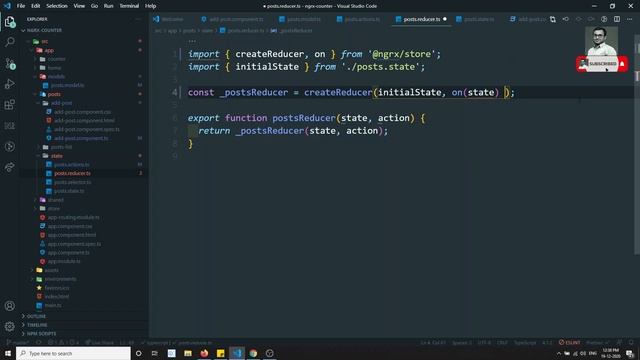Image resolution: width=640 pixels, height=360 pixels.
Task: Click the split editor right icon
Action: [x=617, y=19]
